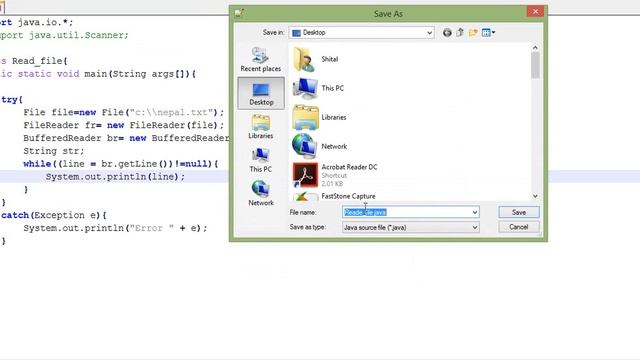Viewport: 640px width, 360px height.
Task: Click the Save As dialog title icon
Action: [x=239, y=13]
